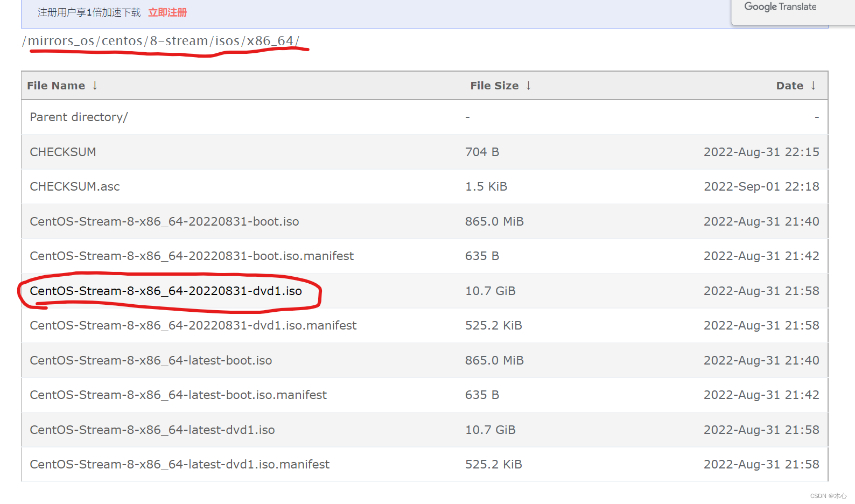Click the 1.5 KiB size cell

click(486, 186)
